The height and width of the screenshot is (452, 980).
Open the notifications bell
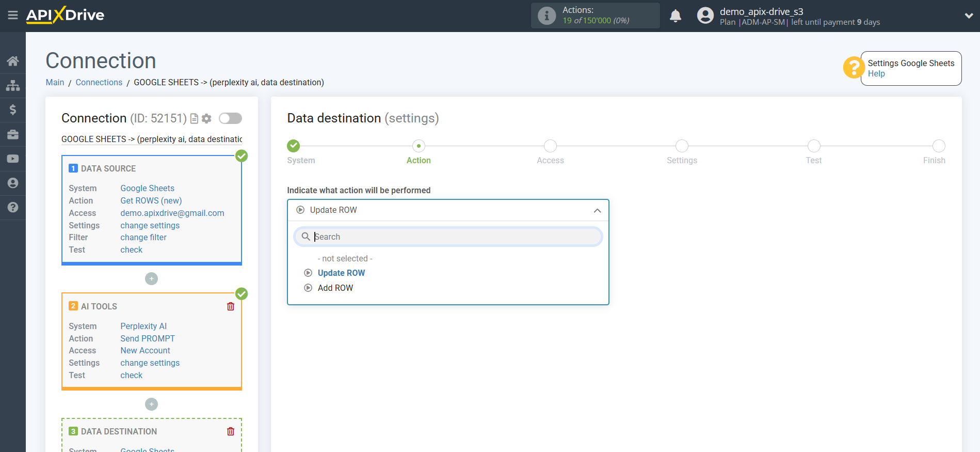click(x=676, y=16)
